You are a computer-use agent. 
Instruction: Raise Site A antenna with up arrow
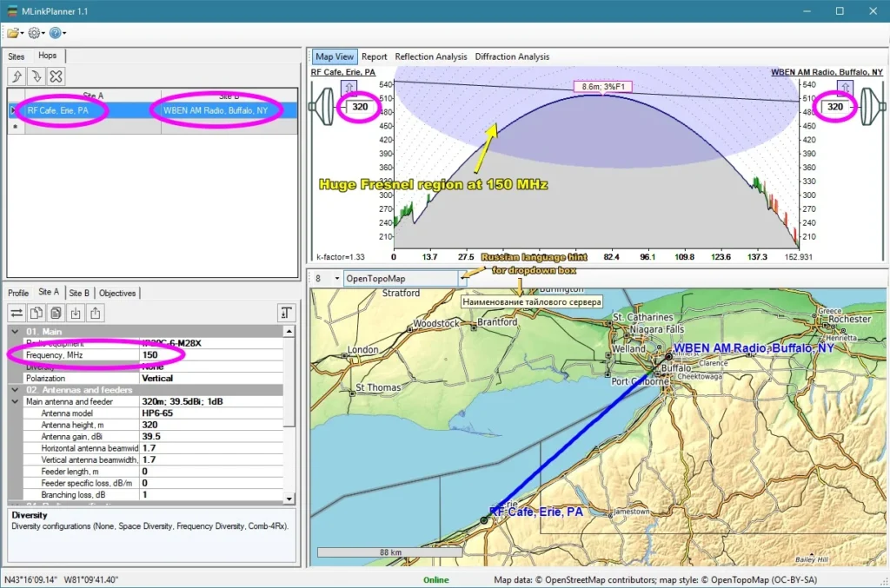click(349, 88)
